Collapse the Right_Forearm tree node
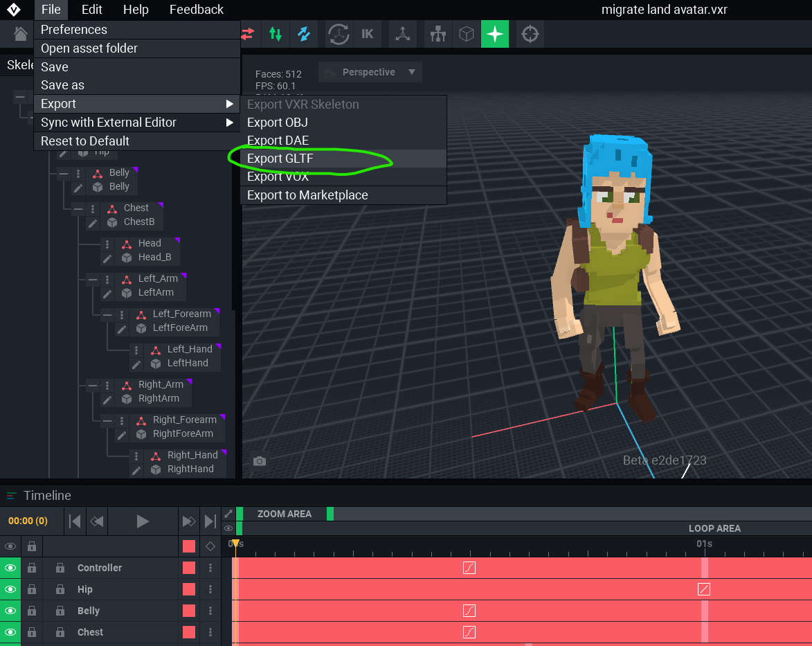The height and width of the screenshot is (646, 812). 107,420
